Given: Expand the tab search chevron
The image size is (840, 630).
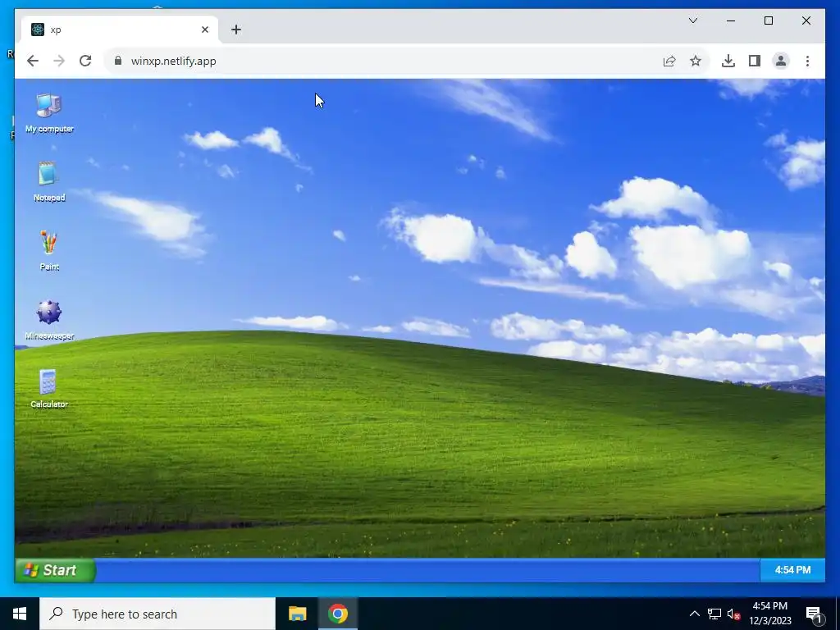Looking at the screenshot, I should [x=692, y=21].
